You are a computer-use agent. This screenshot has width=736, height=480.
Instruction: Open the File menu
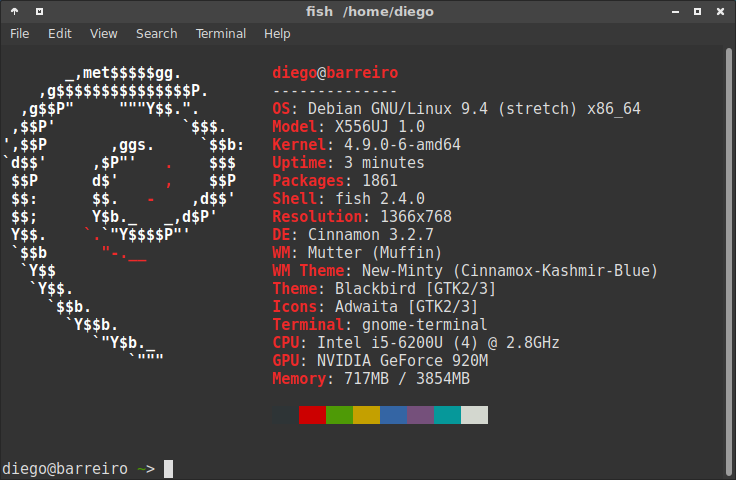point(19,34)
